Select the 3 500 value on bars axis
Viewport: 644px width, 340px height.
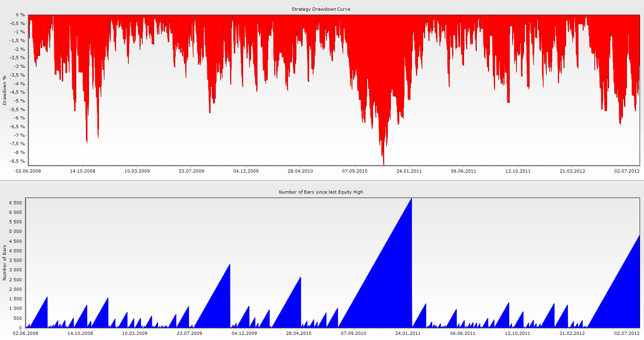(15, 261)
